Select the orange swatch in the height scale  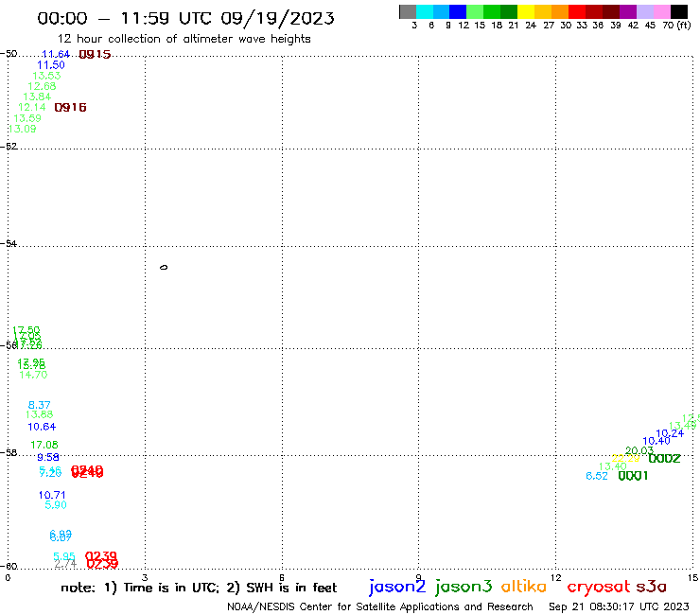[x=560, y=11]
